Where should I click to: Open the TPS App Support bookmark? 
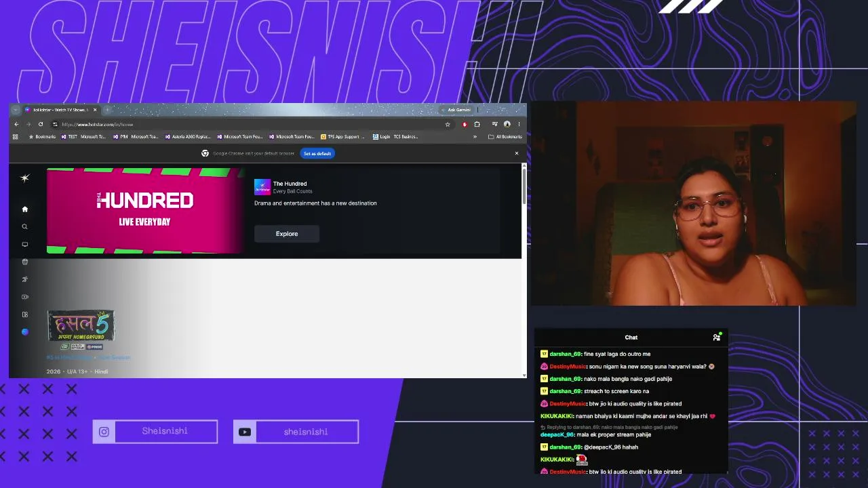point(342,137)
